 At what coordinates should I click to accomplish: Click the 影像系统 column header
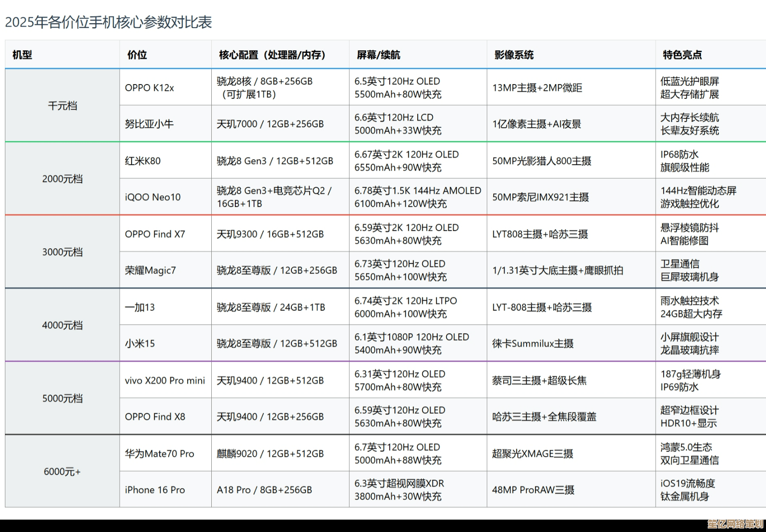(x=571, y=55)
